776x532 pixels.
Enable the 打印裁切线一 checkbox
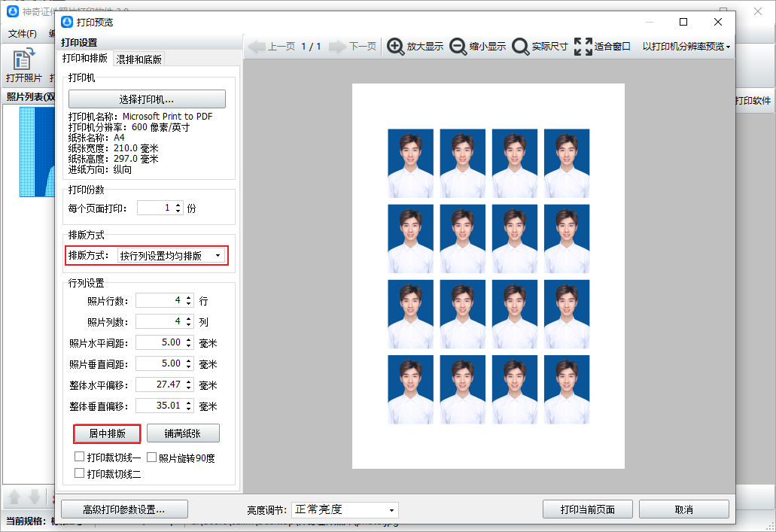coord(79,458)
